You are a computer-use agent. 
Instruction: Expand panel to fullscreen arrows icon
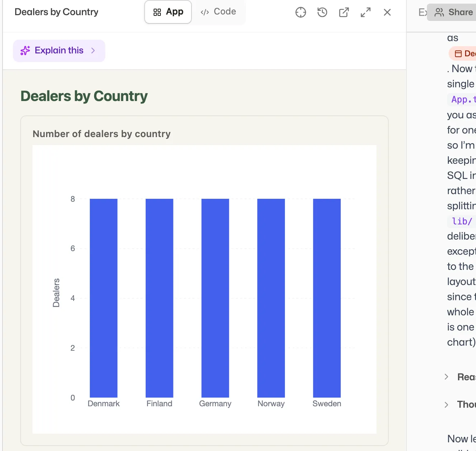(366, 12)
